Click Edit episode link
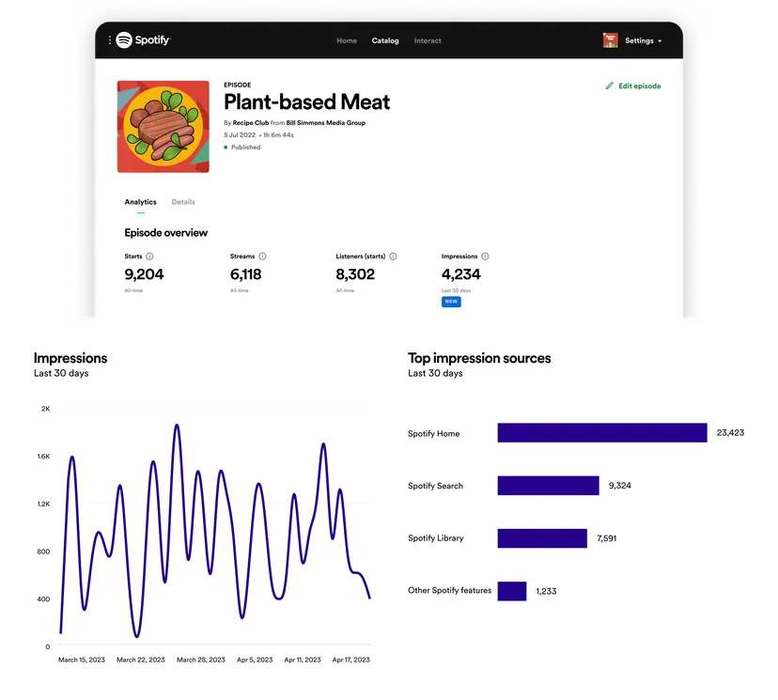 pyautogui.click(x=640, y=86)
